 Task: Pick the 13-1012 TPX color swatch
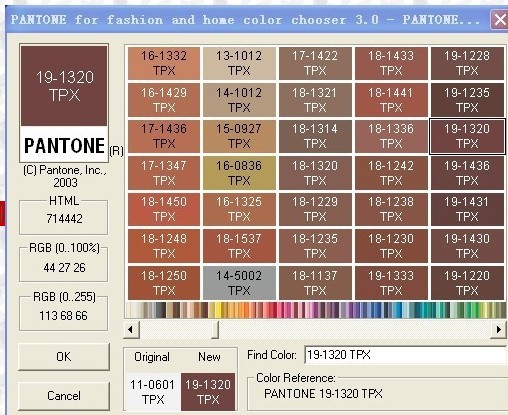click(239, 63)
